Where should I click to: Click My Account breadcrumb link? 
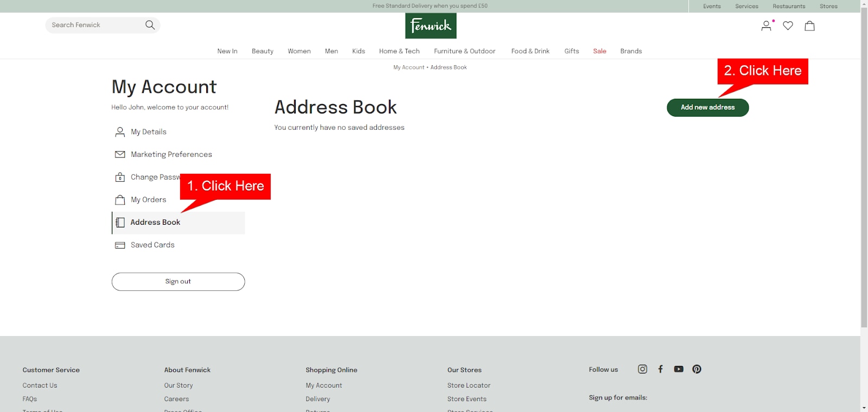[409, 67]
